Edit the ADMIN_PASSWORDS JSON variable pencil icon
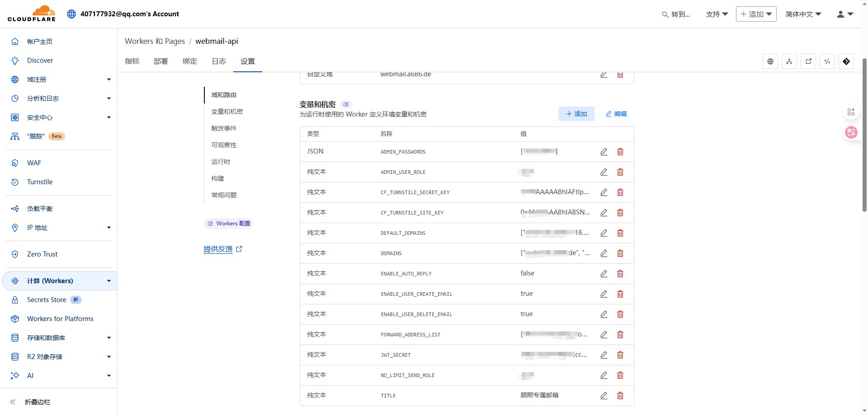 (604, 152)
